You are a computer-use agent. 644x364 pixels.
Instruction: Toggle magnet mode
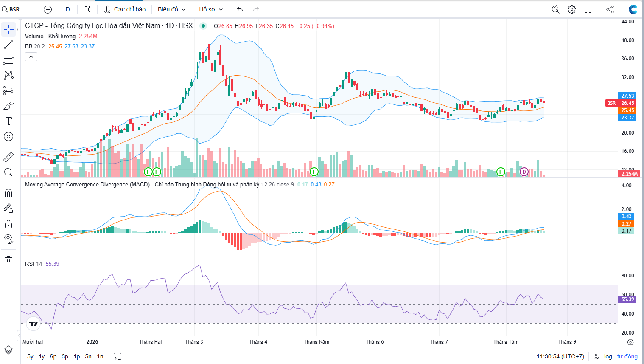tap(8, 193)
